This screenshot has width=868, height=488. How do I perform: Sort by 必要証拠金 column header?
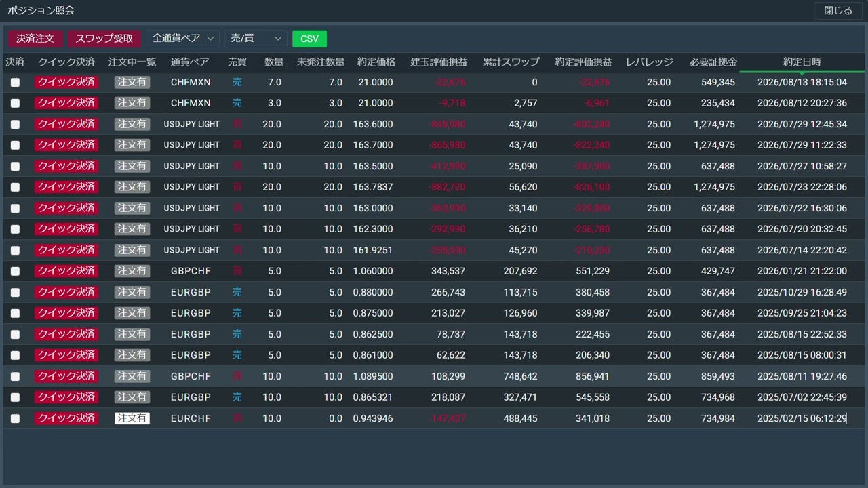click(x=713, y=62)
